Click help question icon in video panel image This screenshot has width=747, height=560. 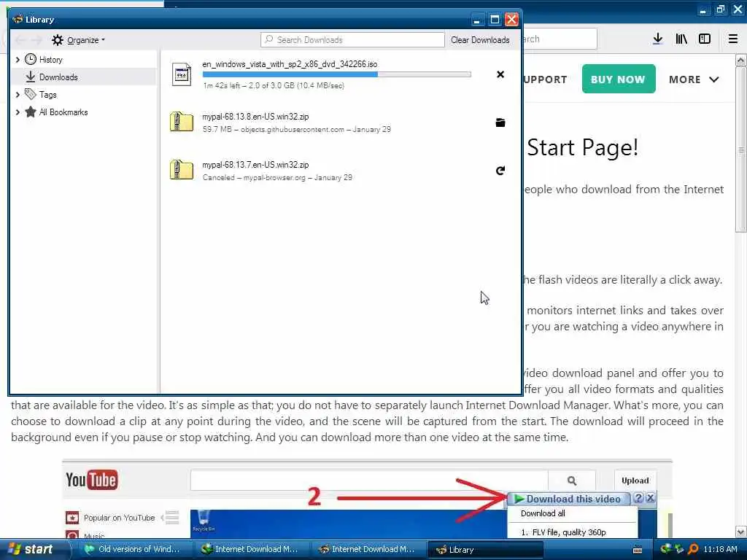click(638, 499)
